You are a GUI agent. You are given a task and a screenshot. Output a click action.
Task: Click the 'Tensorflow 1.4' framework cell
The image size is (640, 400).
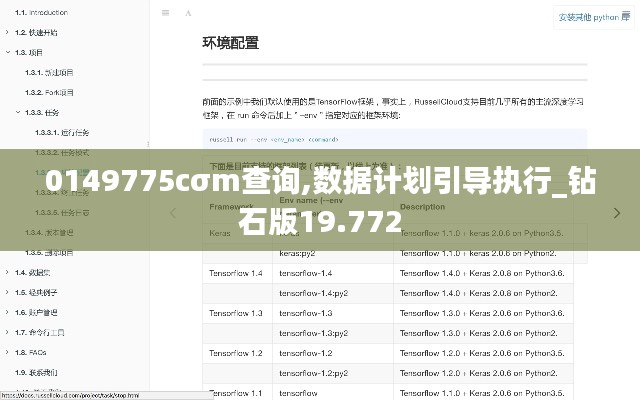pyautogui.click(x=238, y=273)
